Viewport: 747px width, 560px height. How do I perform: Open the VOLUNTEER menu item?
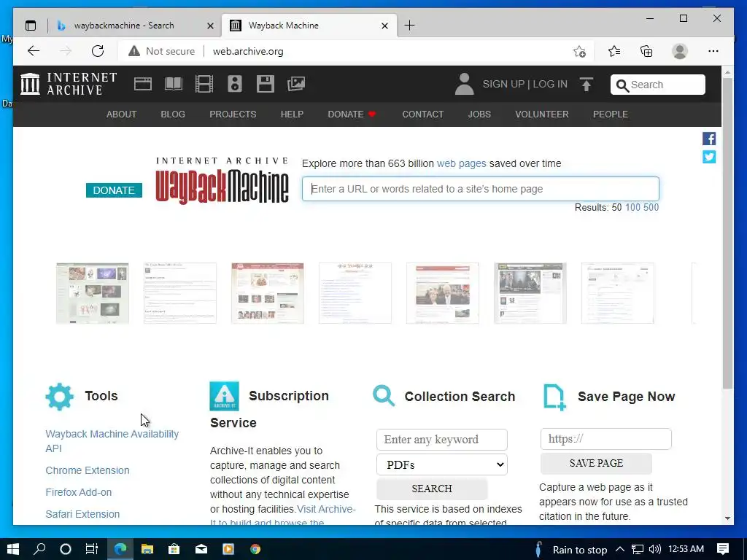(542, 114)
